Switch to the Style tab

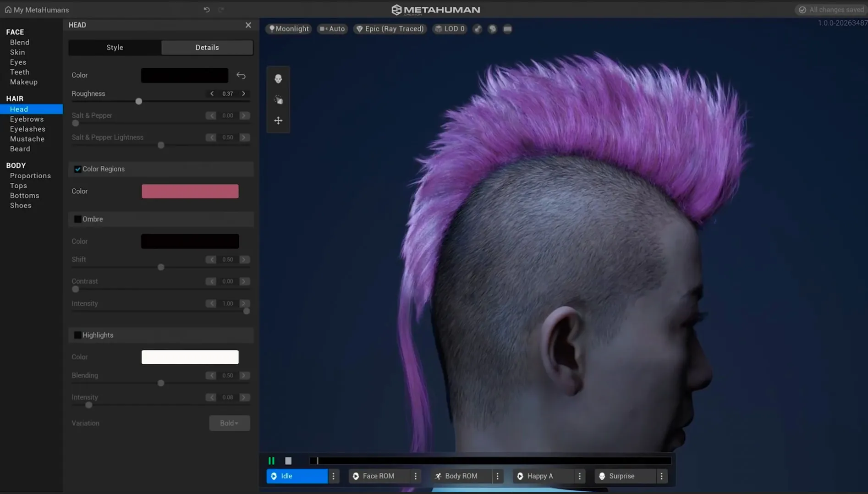pyautogui.click(x=115, y=48)
